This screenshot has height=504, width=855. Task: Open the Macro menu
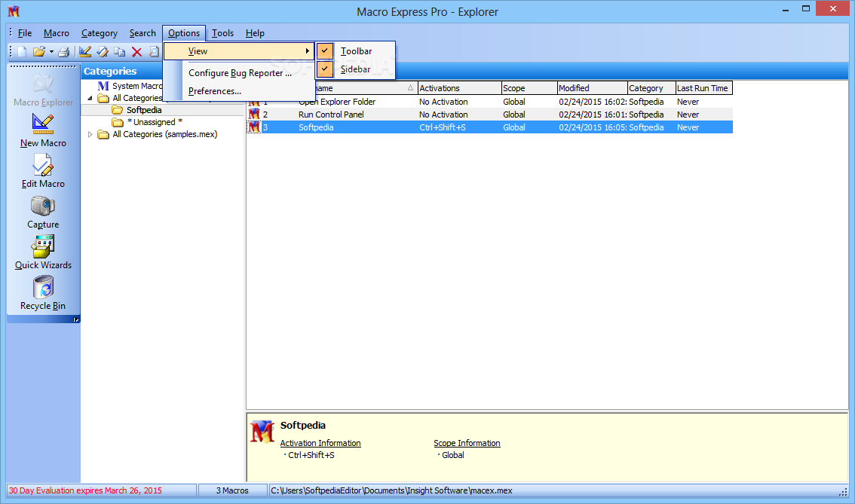[x=56, y=33]
